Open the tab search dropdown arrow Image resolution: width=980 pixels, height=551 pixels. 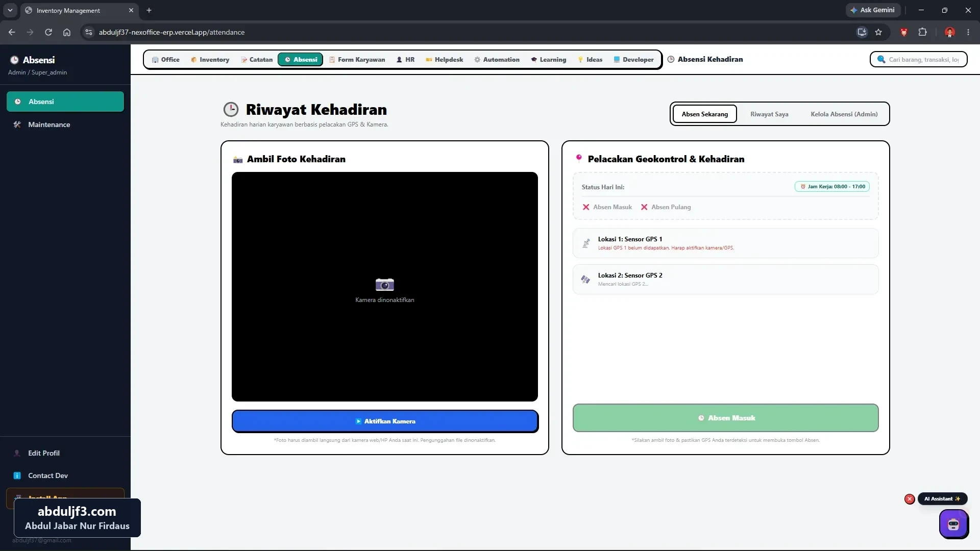[10, 10]
